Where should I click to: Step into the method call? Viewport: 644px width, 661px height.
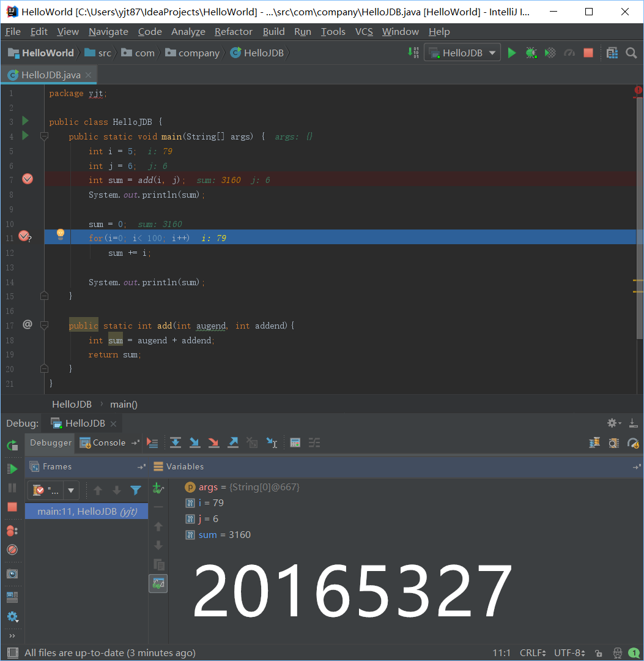pos(194,443)
